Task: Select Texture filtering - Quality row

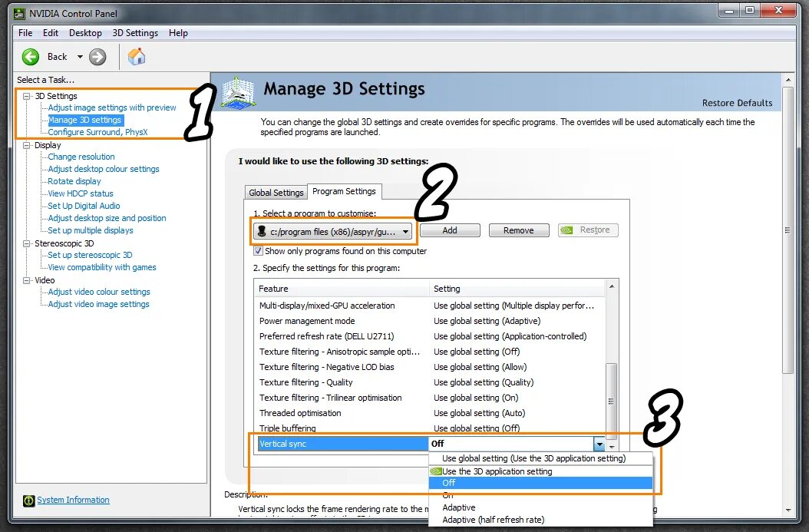Action: [x=429, y=382]
